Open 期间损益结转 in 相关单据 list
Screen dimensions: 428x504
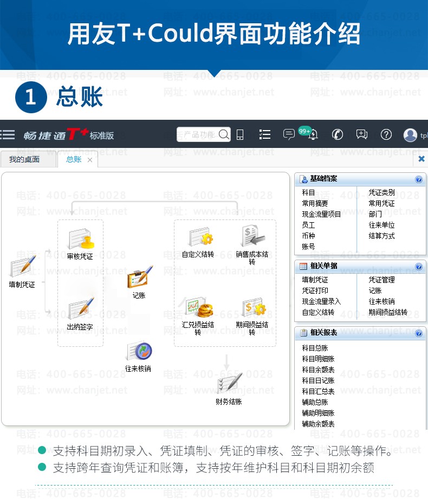pyautogui.click(x=388, y=312)
